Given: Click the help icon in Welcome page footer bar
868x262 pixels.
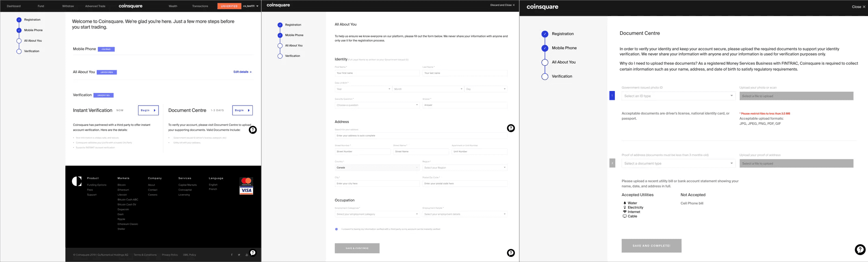Looking at the screenshot, I should coord(253,253).
